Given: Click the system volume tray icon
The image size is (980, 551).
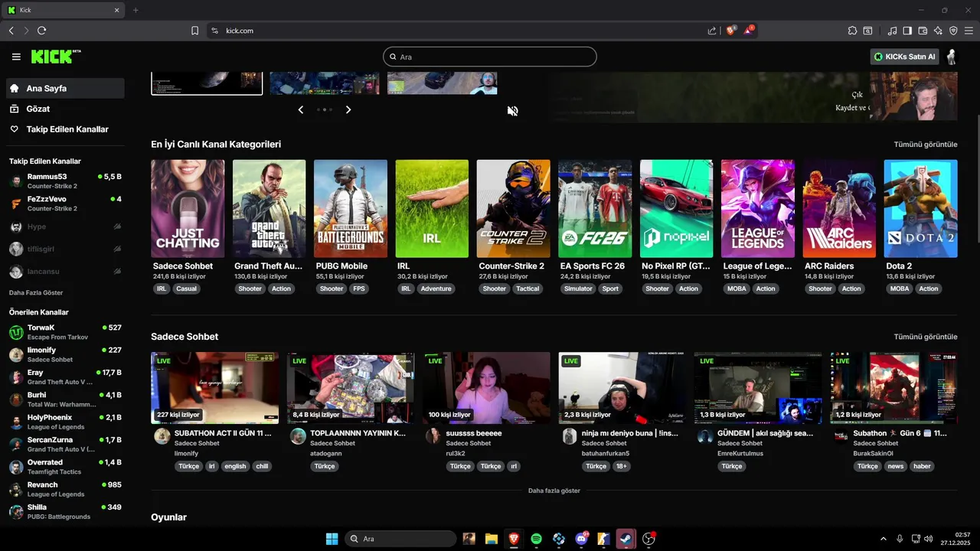Looking at the screenshot, I should click(928, 539).
